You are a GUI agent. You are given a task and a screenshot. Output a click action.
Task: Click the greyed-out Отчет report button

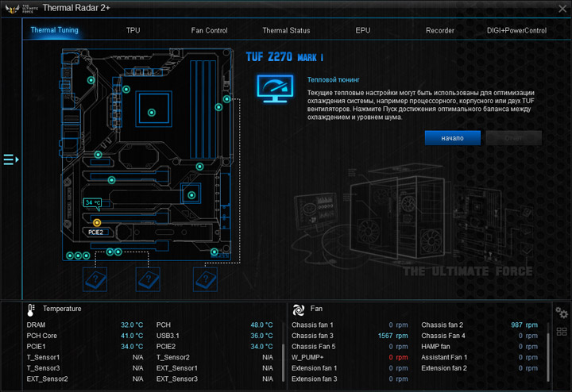[514, 138]
